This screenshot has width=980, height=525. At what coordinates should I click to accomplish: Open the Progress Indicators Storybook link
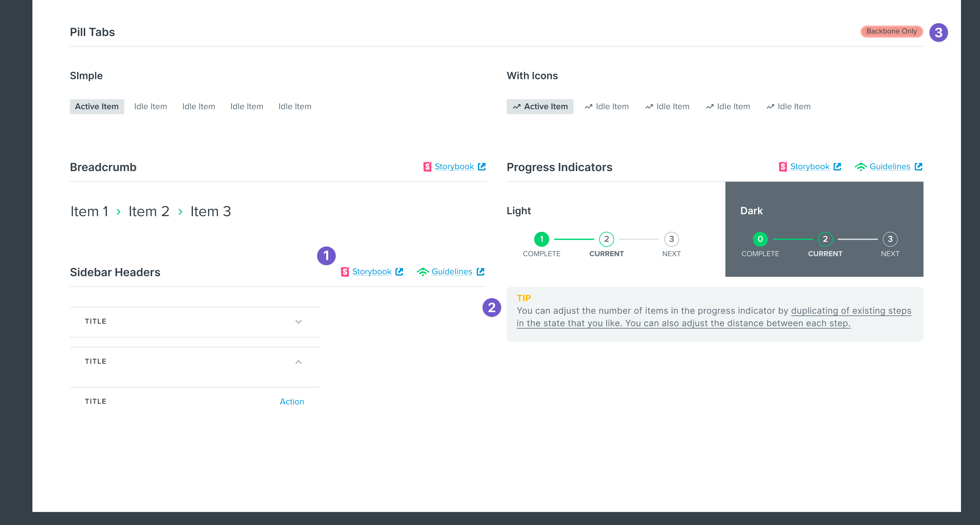click(x=810, y=167)
